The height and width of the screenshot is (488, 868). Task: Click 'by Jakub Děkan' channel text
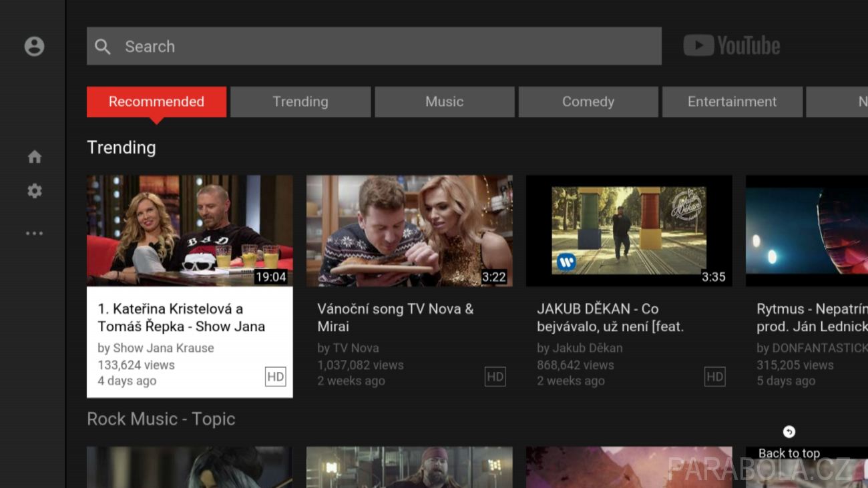(x=580, y=348)
